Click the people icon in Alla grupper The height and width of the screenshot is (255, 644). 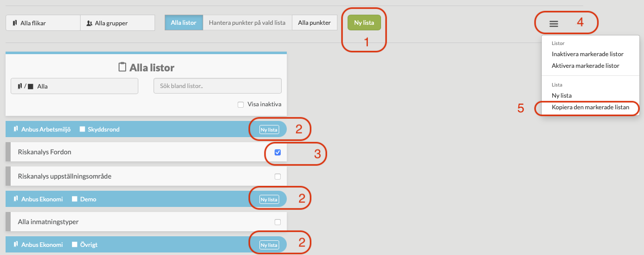[x=89, y=23]
